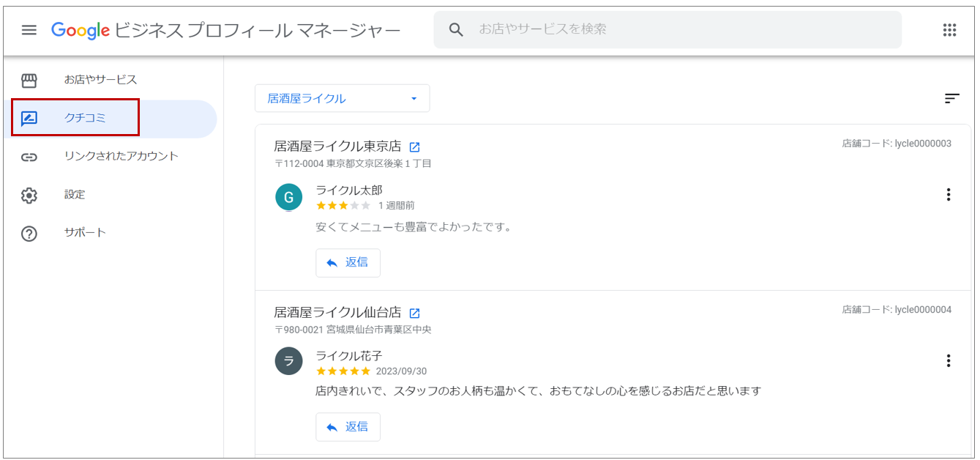Click the link chain icon

pos(29,157)
